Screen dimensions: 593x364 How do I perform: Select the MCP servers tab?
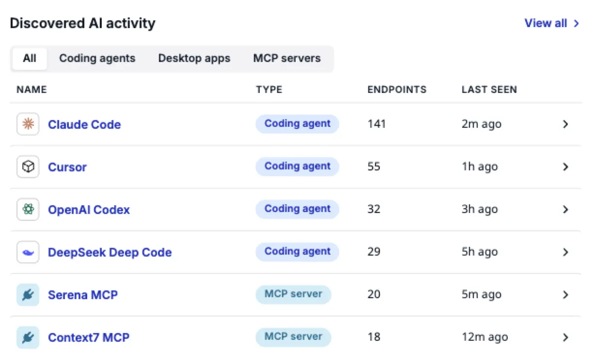tap(287, 59)
